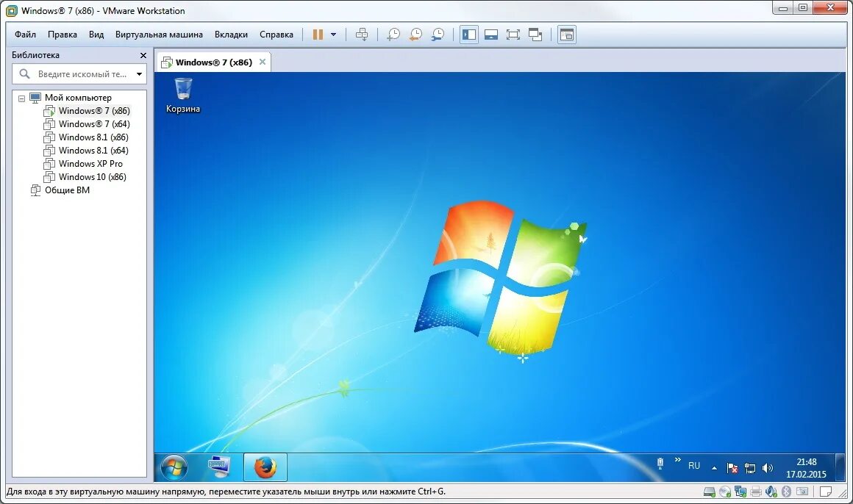This screenshot has height=504, width=853.
Task: Close the Windows® 7 (x86) tab
Action: point(263,62)
